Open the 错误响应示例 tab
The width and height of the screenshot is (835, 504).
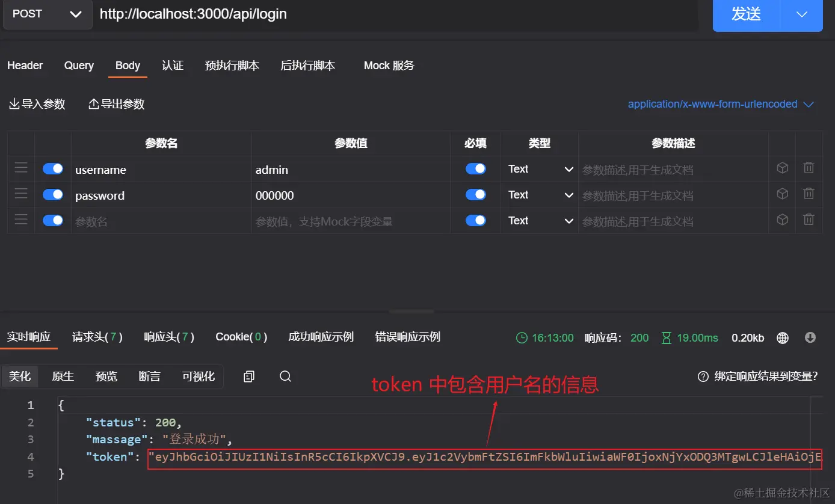tap(408, 337)
